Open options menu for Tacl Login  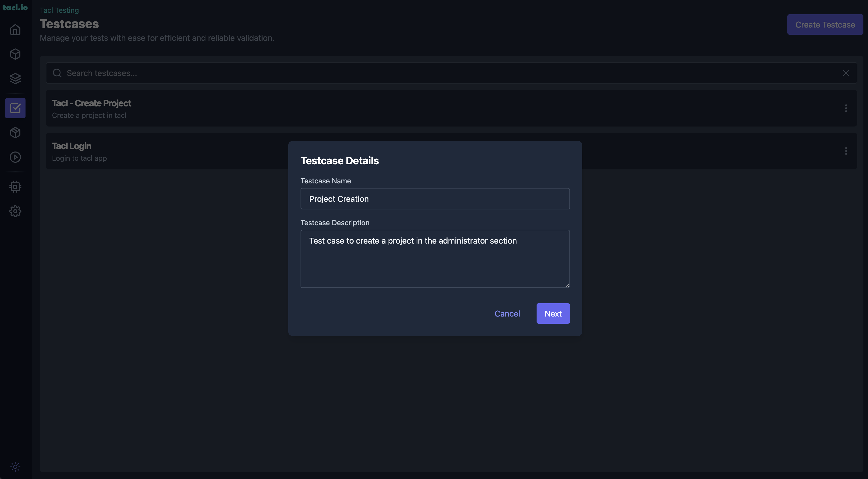coord(846,151)
